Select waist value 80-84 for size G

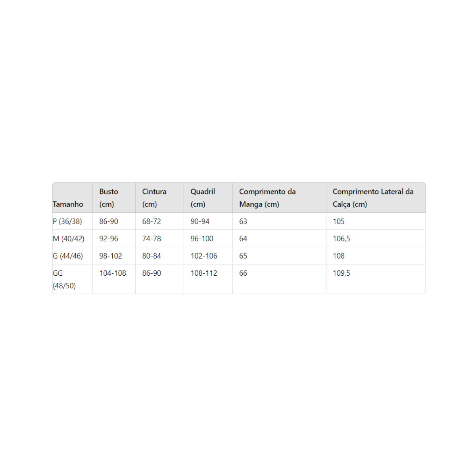pos(152,256)
